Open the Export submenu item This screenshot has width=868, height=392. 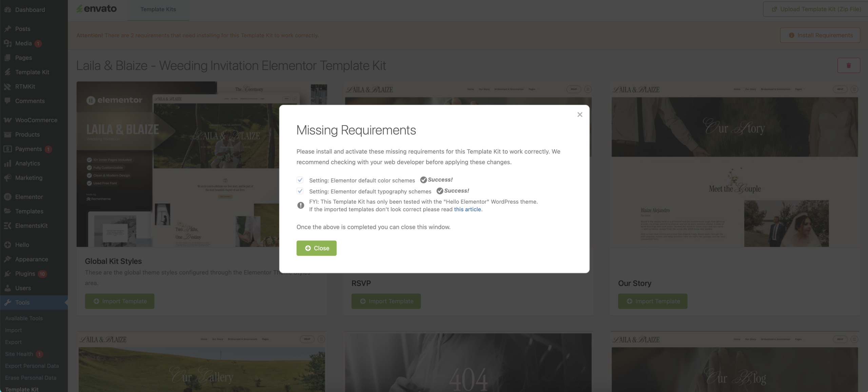pos(13,342)
